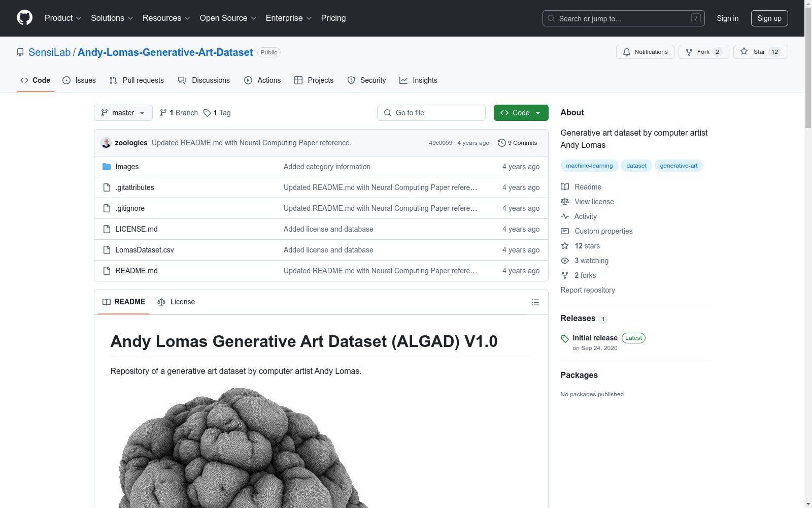This screenshot has width=812, height=508.
Task: View the 9 Commits history
Action: [518, 143]
